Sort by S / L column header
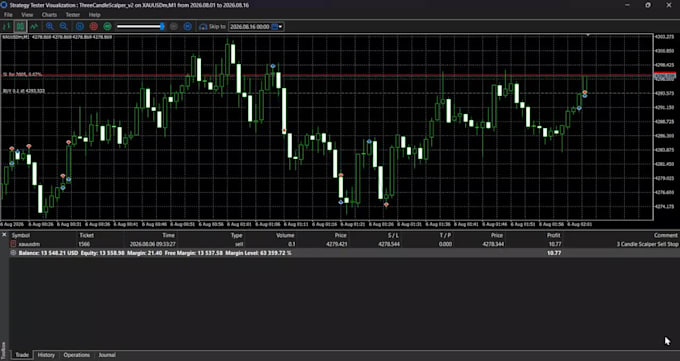Viewport: 680px width, 361px height. coord(393,235)
